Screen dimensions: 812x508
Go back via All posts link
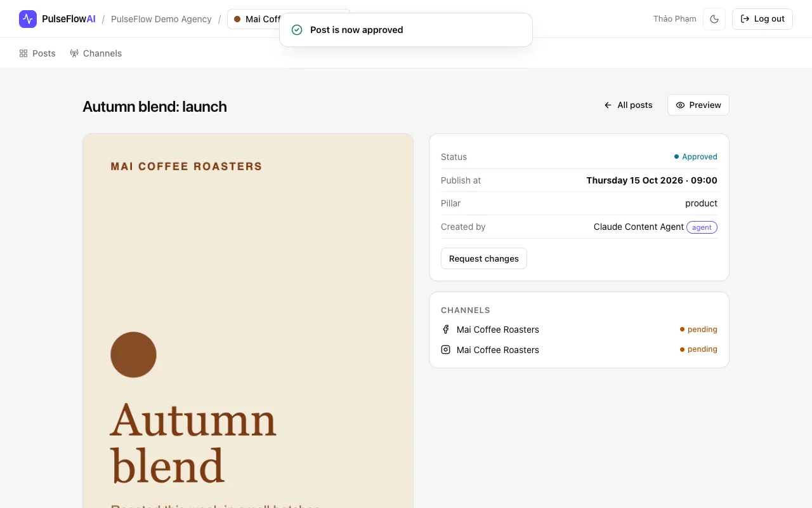pyautogui.click(x=628, y=105)
